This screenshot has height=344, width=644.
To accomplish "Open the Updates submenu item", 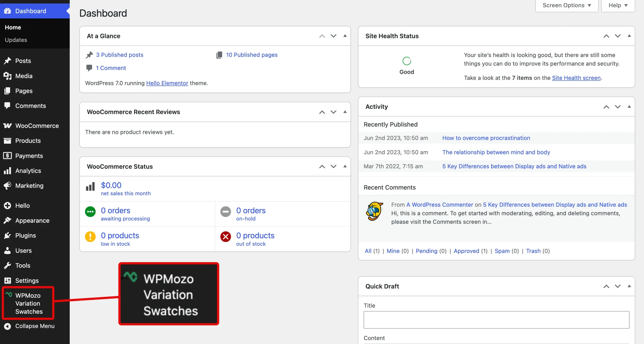I will 16,40.
